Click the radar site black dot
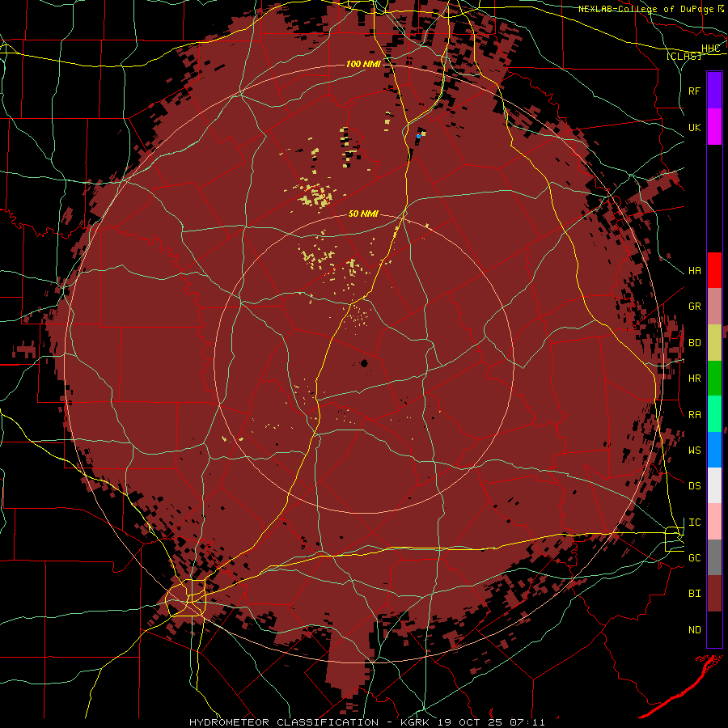The image size is (728, 728). (x=364, y=363)
